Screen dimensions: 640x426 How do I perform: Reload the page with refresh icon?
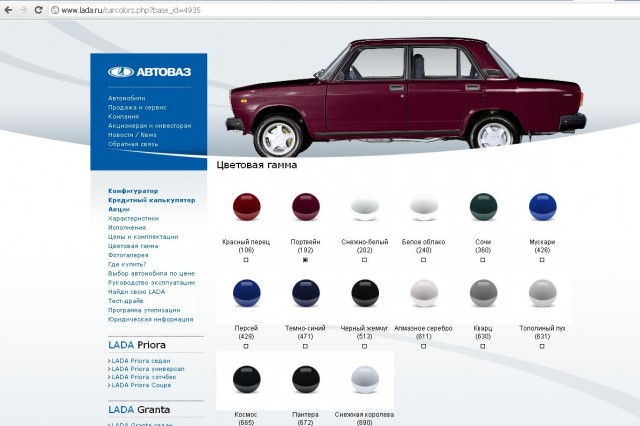[38, 10]
